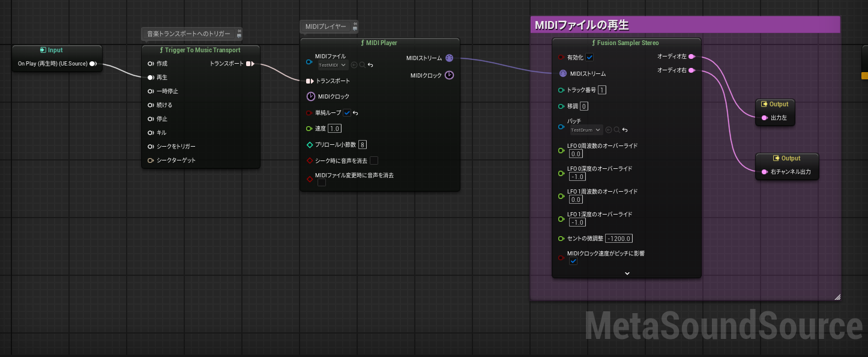
Task: Click the 速度 float input pin
Action: (x=309, y=129)
